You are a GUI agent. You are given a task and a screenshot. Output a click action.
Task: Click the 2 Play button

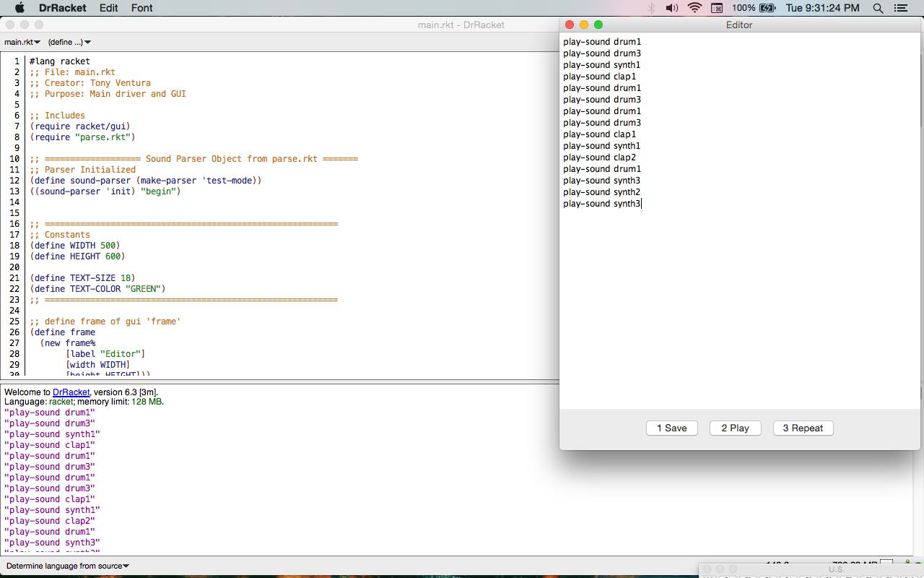[x=735, y=428]
